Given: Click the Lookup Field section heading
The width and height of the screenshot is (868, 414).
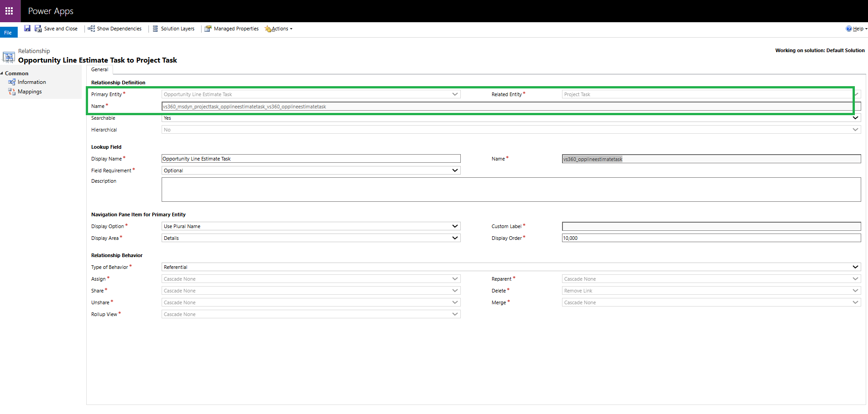Looking at the screenshot, I should (106, 147).
